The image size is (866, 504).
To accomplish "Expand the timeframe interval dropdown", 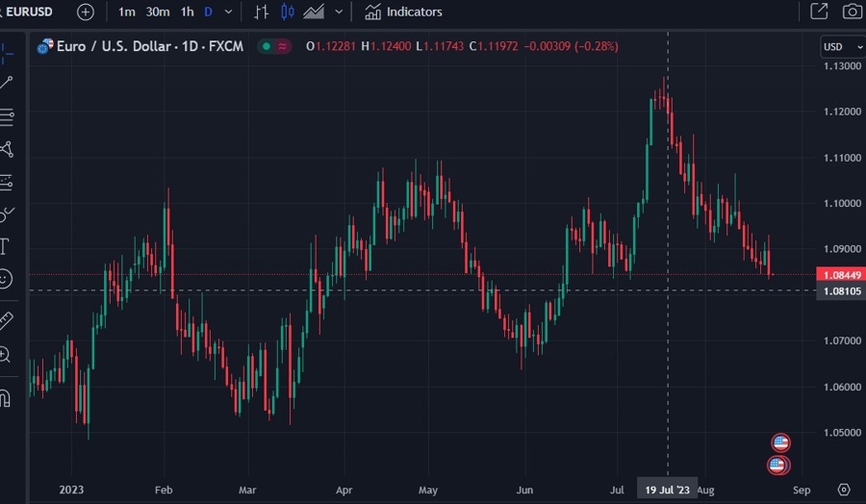I will [x=228, y=12].
